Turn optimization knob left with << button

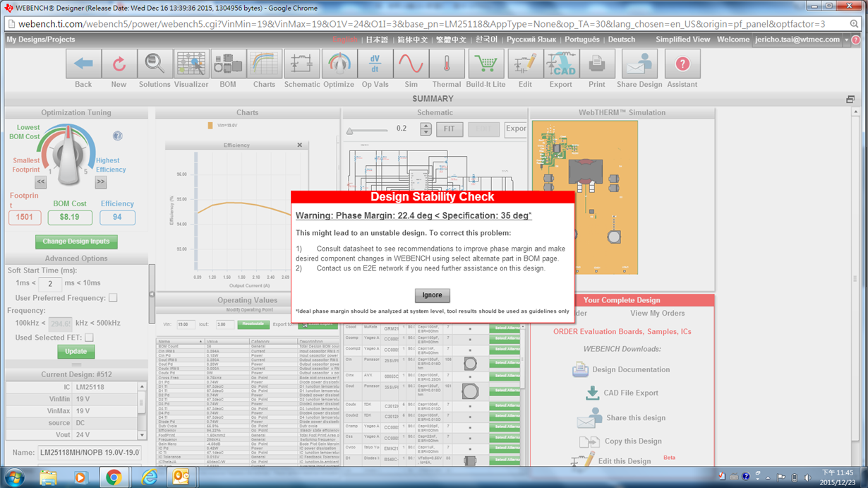[40, 182]
